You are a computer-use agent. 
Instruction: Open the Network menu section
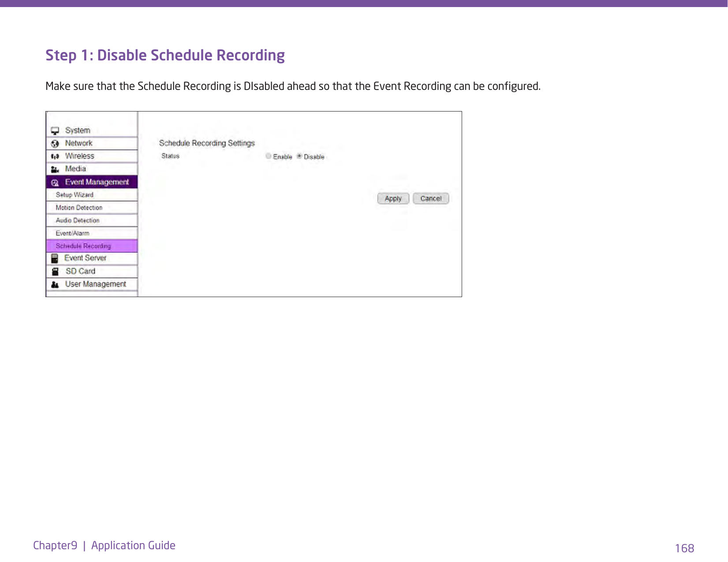click(x=92, y=143)
